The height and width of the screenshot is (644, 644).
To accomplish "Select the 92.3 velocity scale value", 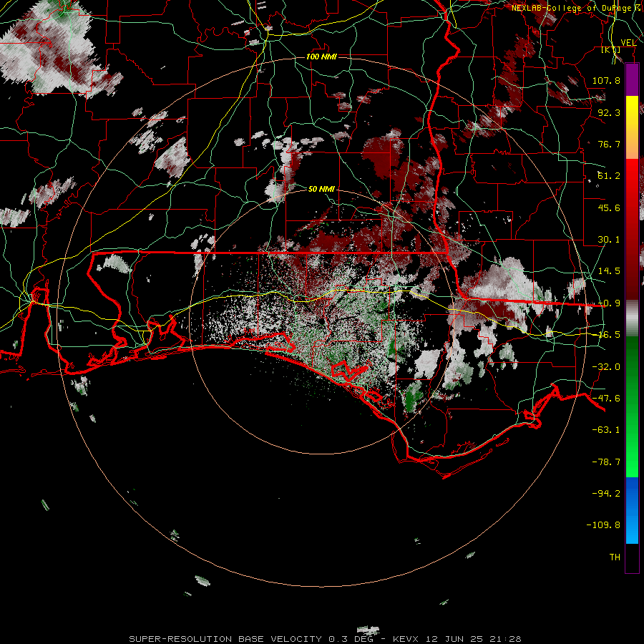I will point(609,112).
